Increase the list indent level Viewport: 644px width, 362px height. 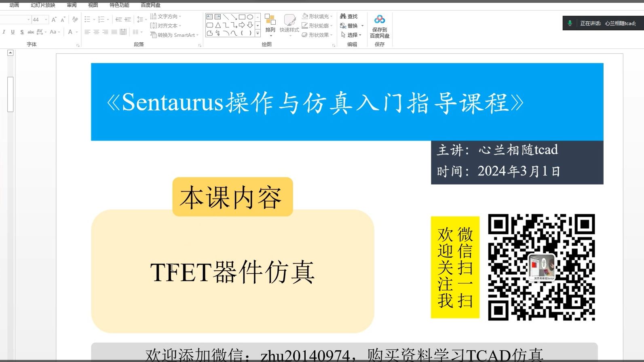128,19
